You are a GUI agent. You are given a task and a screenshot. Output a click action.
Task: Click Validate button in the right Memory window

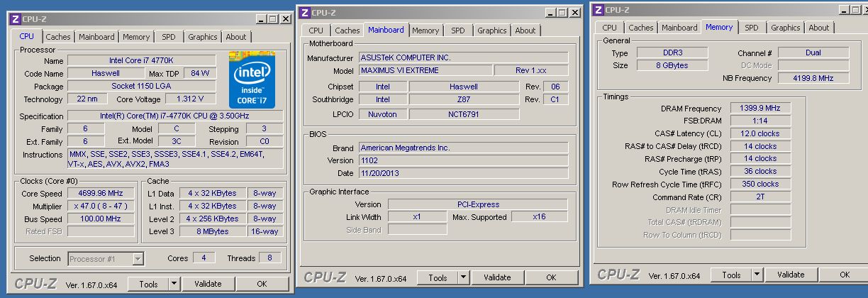point(790,275)
